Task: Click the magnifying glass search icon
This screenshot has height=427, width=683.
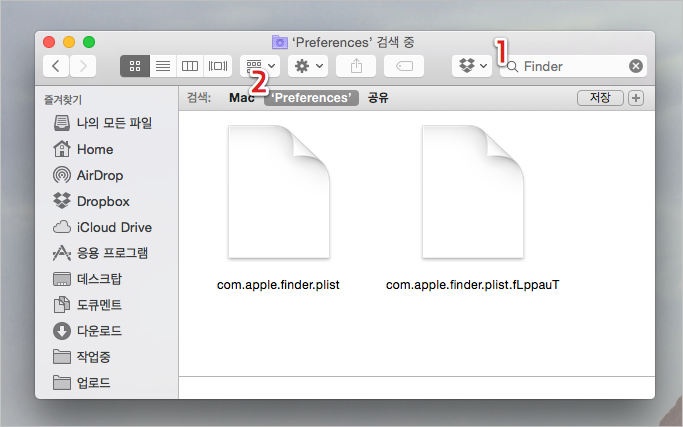Action: pos(513,67)
